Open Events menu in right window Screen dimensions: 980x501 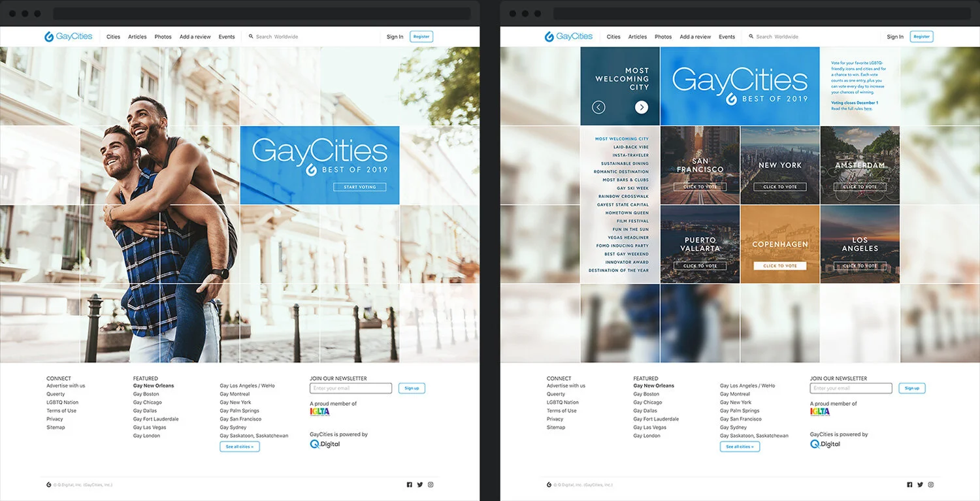pyautogui.click(x=727, y=37)
